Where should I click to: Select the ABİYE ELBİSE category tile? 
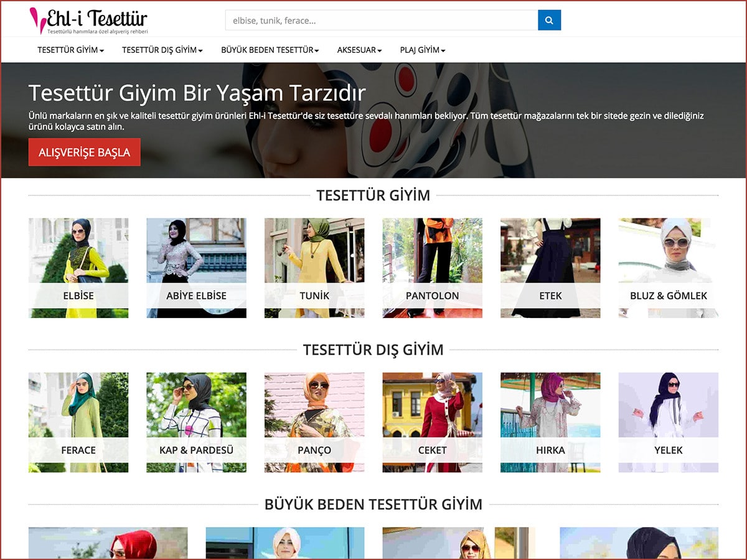pos(196,268)
